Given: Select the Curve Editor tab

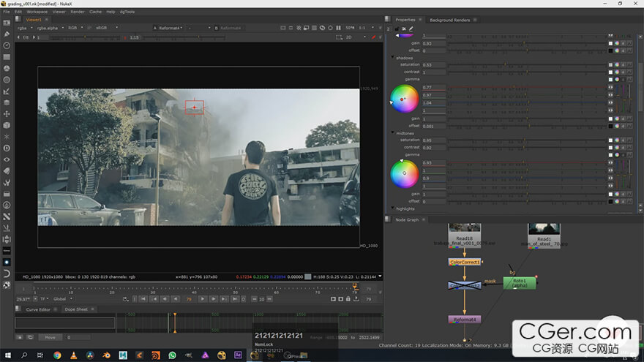Looking at the screenshot, I should [x=38, y=309].
